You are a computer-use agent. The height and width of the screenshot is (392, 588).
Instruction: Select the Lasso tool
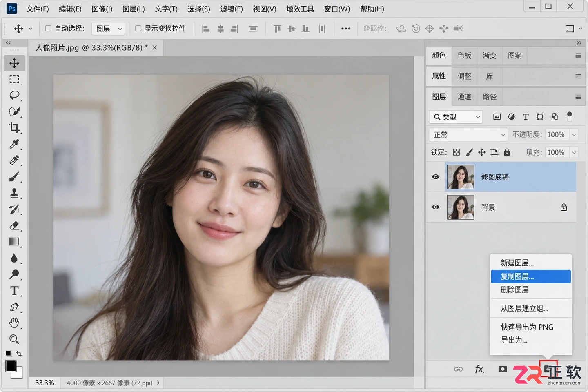(14, 95)
